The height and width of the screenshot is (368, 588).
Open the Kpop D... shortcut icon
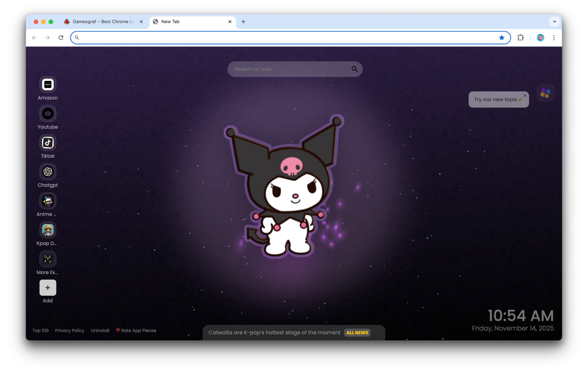(48, 230)
